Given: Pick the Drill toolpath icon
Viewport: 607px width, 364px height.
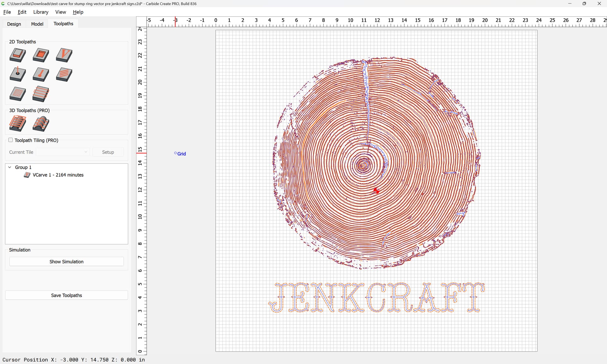Looking at the screenshot, I should 18,75.
